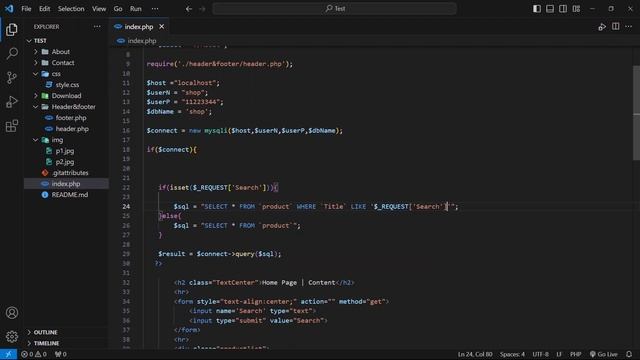
Task: Toggle the bottom panel
Action: [x=550, y=9]
